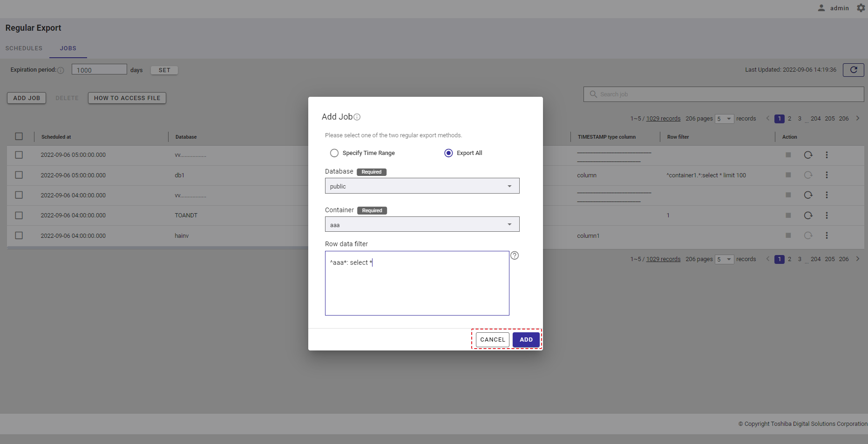Expand the Container dropdown showing aaa
Screen dimensions: 868x444
tap(422, 225)
